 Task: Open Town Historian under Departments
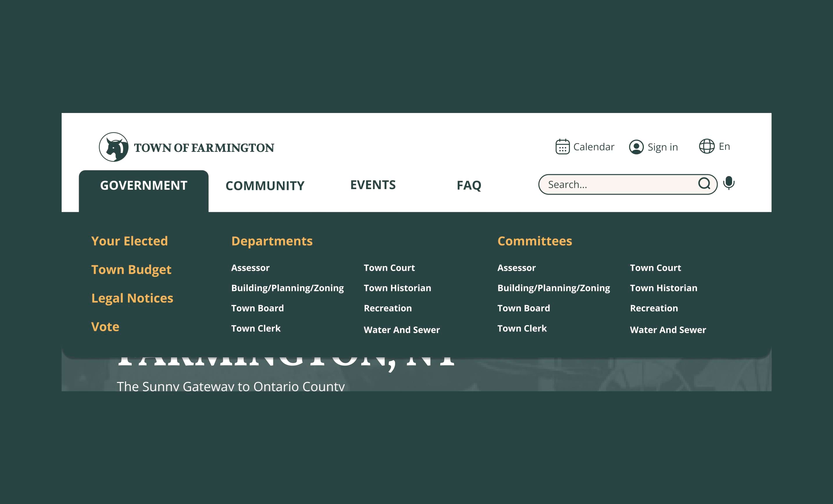397,288
